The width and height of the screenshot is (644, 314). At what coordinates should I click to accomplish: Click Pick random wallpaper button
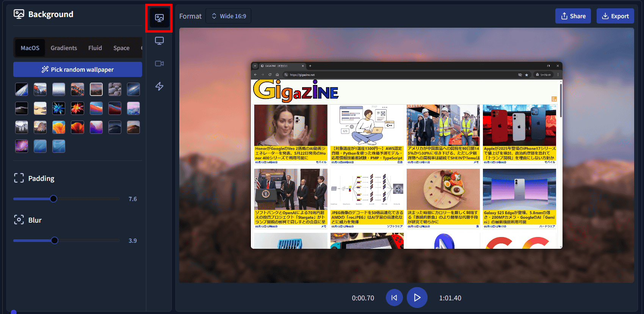click(x=78, y=69)
